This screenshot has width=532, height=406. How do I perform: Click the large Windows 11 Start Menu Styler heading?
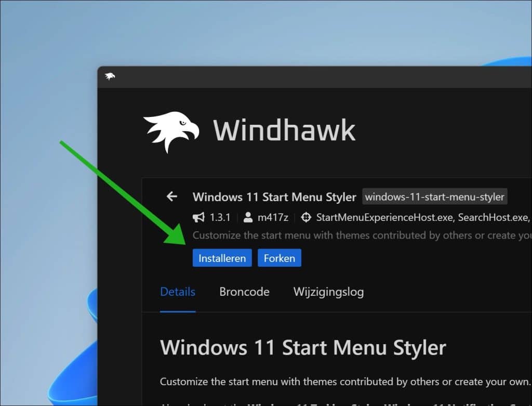point(303,347)
